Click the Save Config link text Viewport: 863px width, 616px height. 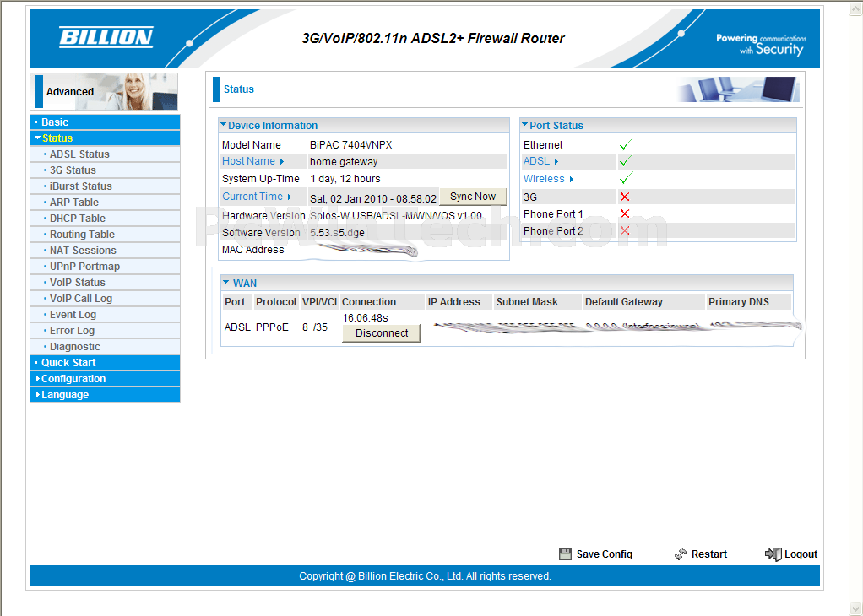click(605, 554)
